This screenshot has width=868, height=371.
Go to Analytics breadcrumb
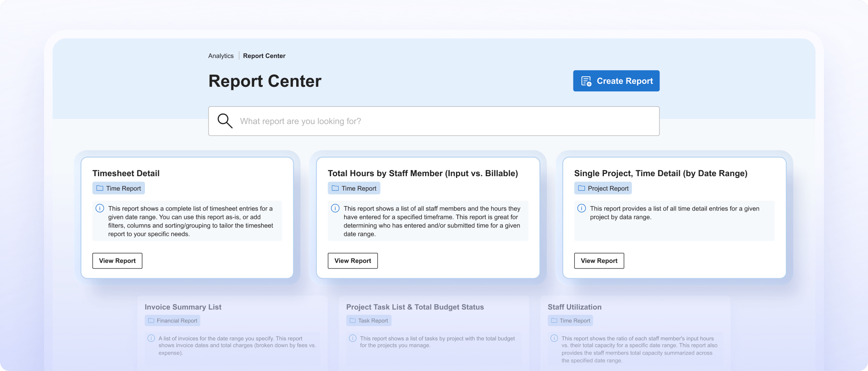point(221,56)
